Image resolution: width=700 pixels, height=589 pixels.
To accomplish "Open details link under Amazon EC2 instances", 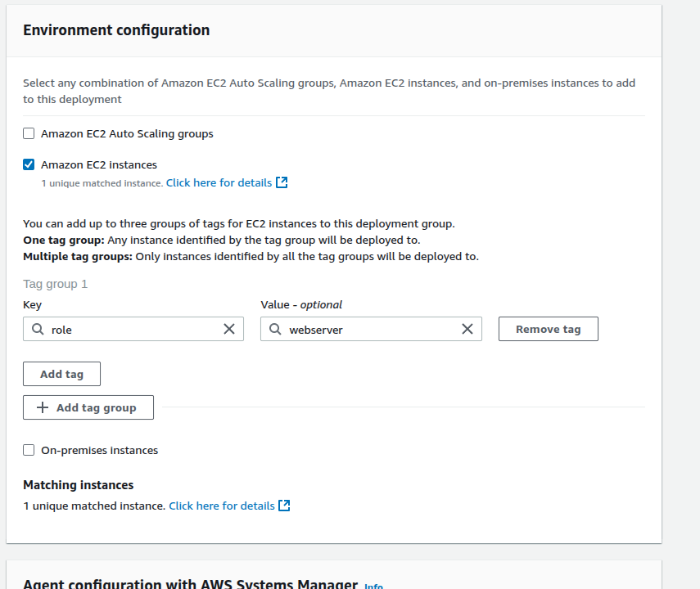I will [x=219, y=182].
